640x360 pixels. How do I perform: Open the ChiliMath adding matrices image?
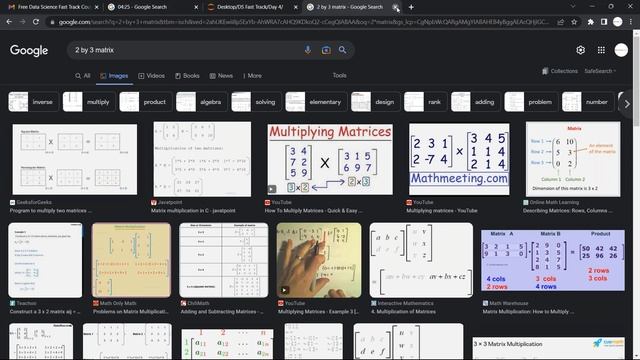coord(224,260)
